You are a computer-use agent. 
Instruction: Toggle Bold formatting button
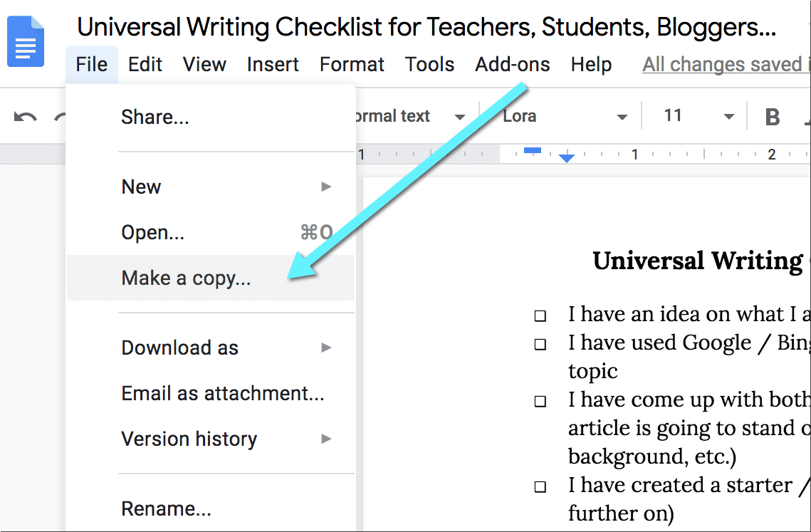(x=773, y=117)
